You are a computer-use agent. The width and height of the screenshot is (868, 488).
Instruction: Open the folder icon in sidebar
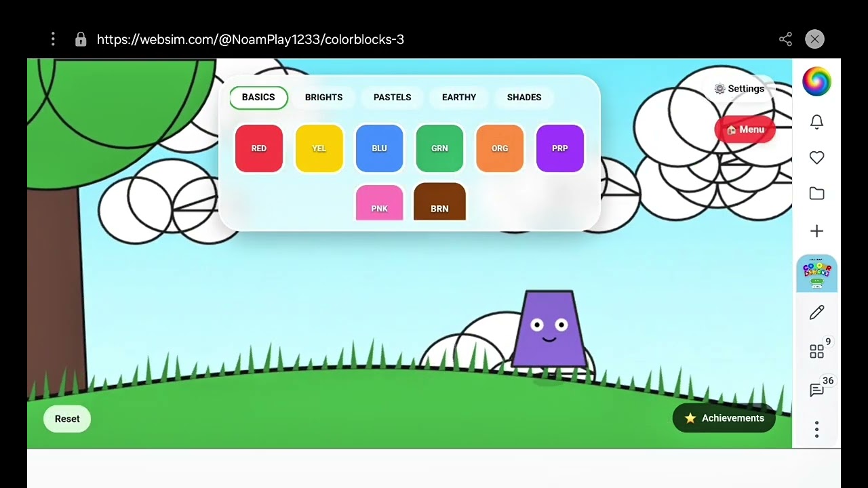click(816, 194)
